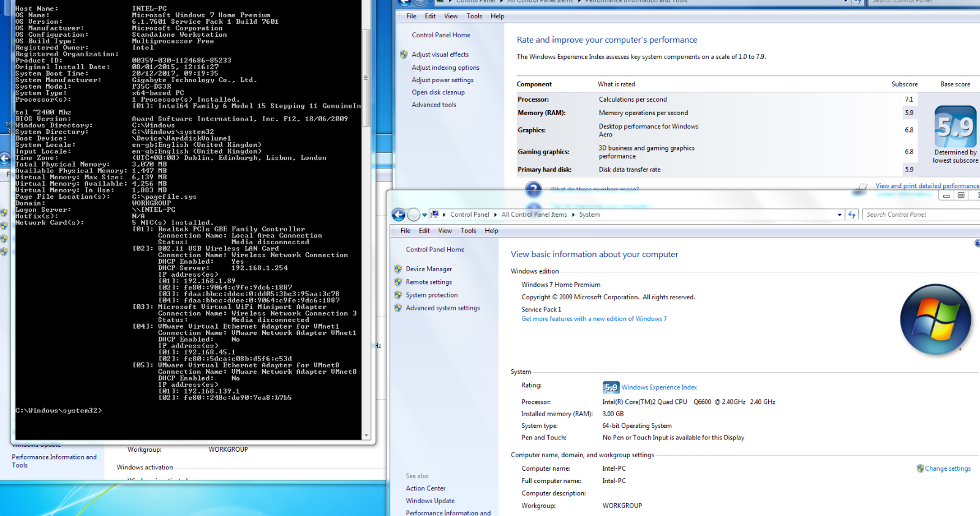Expand the breadcrumb arrow before All Control Panel Items
This screenshot has width=980, height=516.
coord(496,215)
